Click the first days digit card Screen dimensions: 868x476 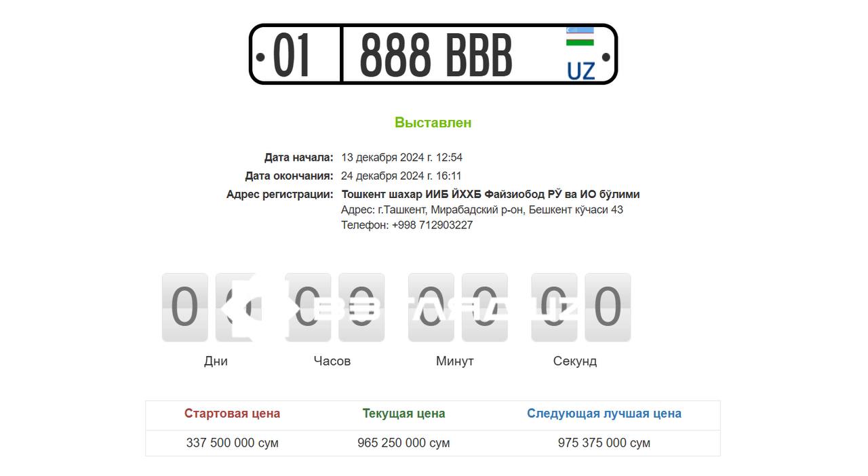(x=184, y=307)
